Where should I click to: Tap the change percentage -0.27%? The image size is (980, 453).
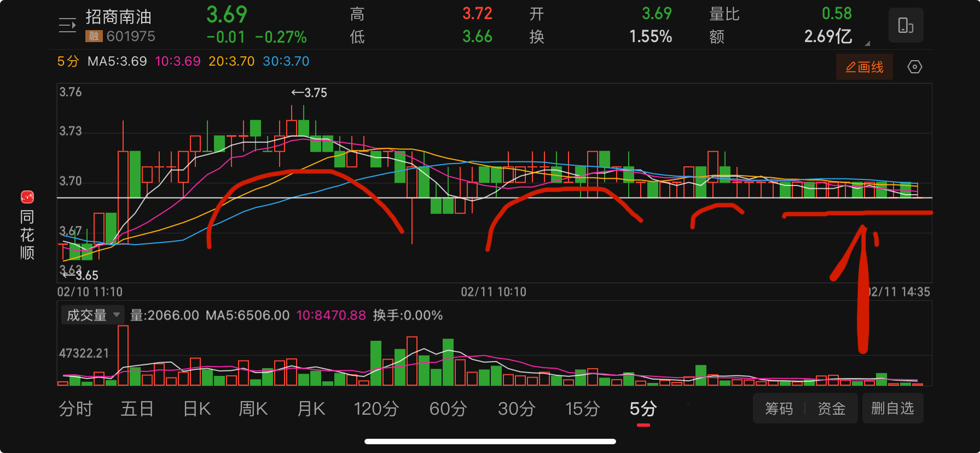click(x=281, y=37)
